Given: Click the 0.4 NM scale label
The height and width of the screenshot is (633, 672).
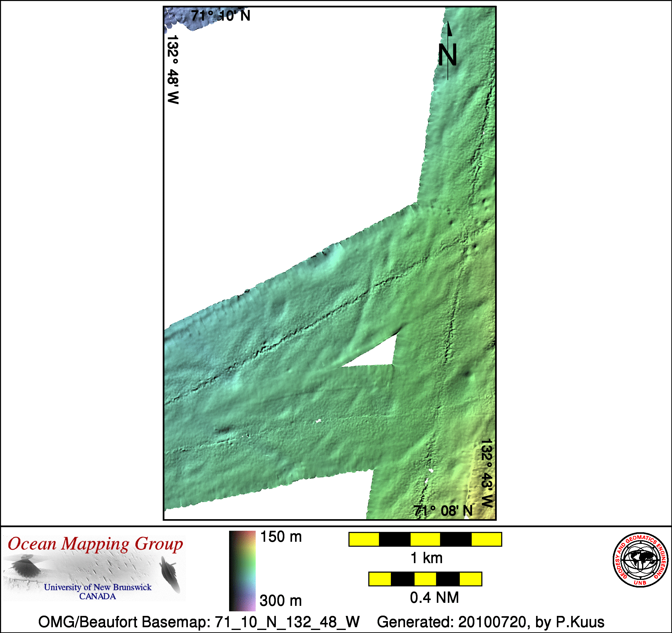Looking at the screenshot, I should click(x=434, y=598).
